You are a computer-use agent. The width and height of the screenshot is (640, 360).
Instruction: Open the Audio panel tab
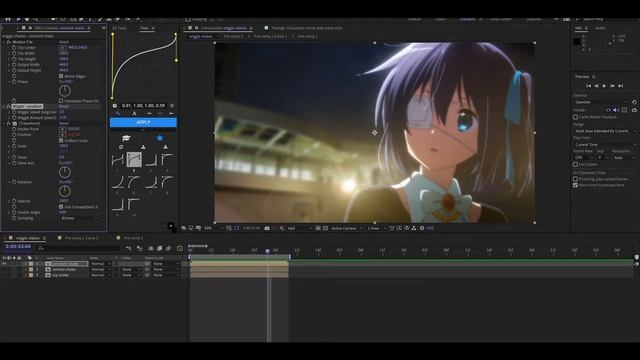pos(600,28)
